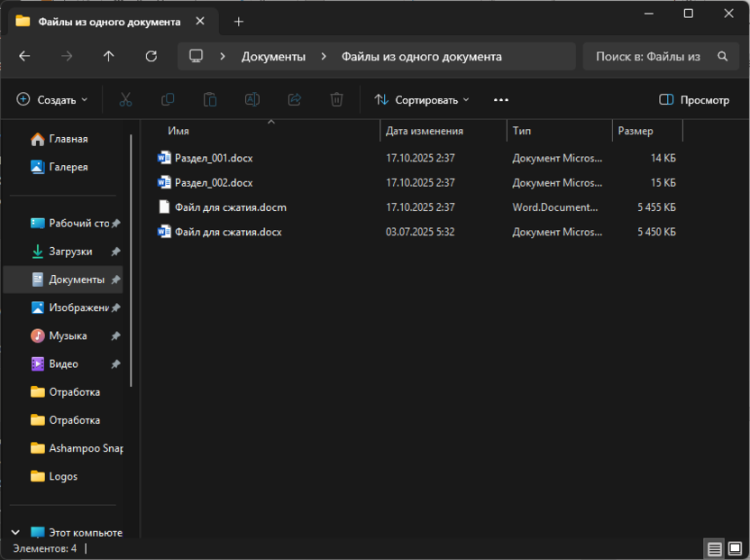Click the Просмотр preview button

694,100
